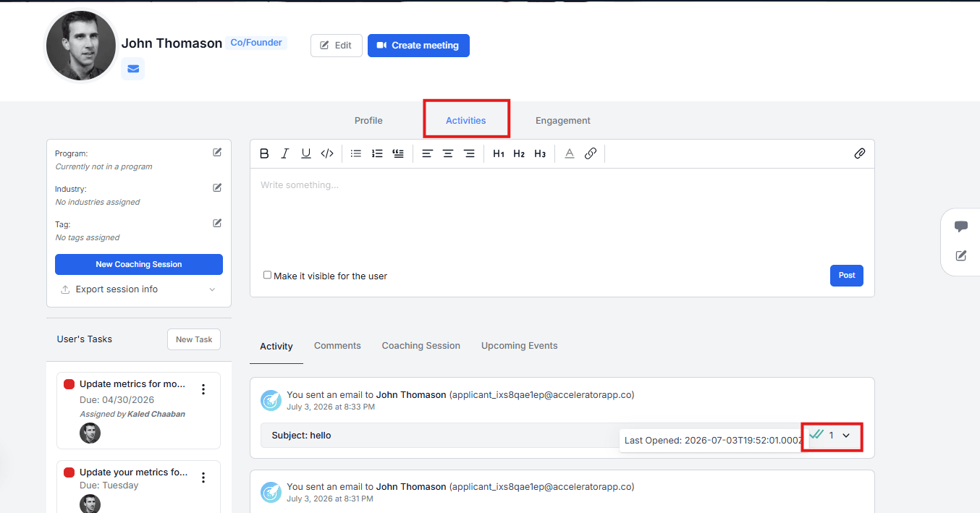Center align text in editor
This screenshot has height=513, width=980.
pyautogui.click(x=448, y=153)
